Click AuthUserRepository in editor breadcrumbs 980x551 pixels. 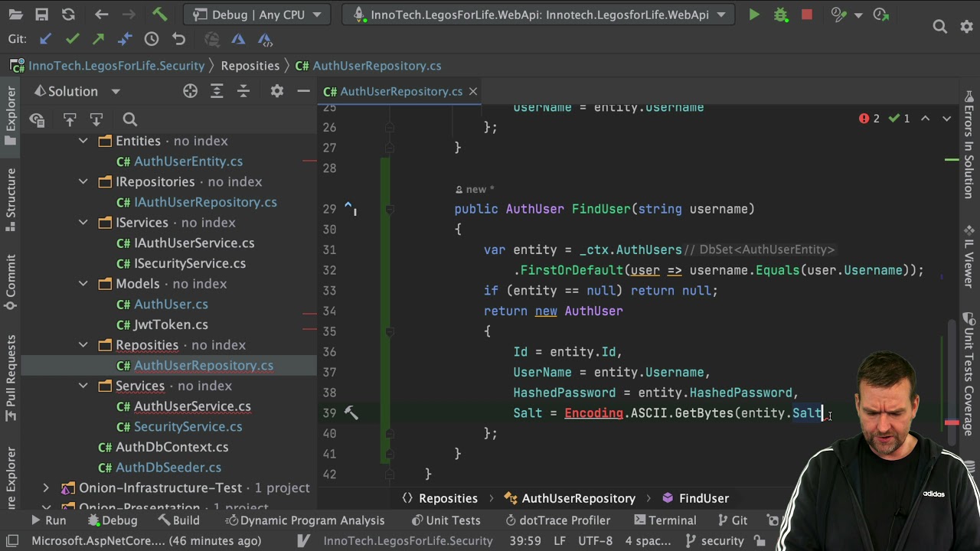click(x=570, y=498)
